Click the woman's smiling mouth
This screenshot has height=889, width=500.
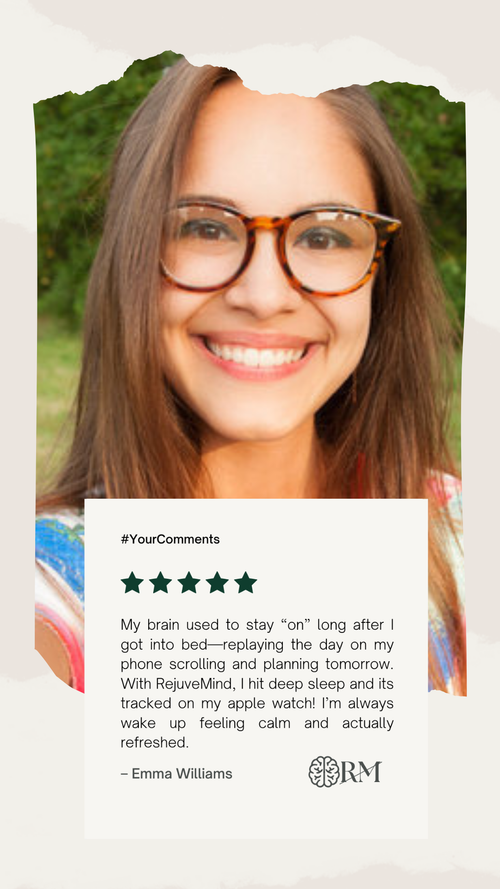tap(256, 353)
